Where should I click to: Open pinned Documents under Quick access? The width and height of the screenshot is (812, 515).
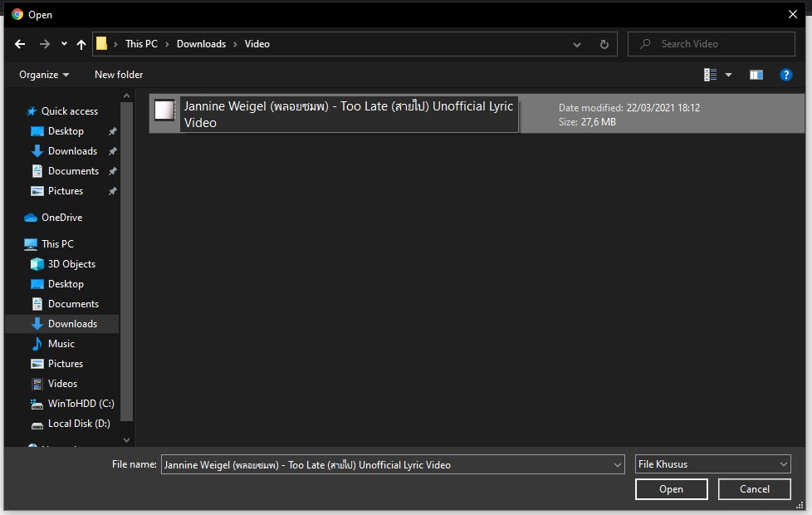point(66,171)
